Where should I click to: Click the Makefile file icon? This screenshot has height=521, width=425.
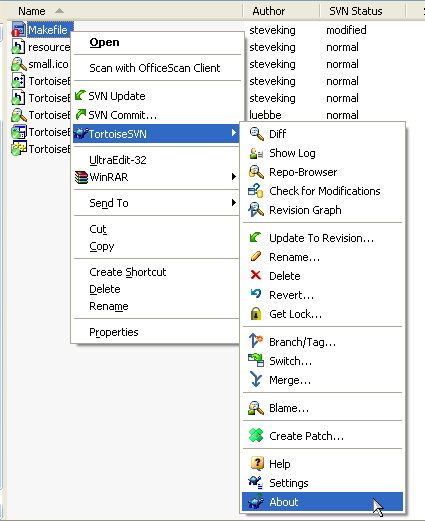coord(19,30)
